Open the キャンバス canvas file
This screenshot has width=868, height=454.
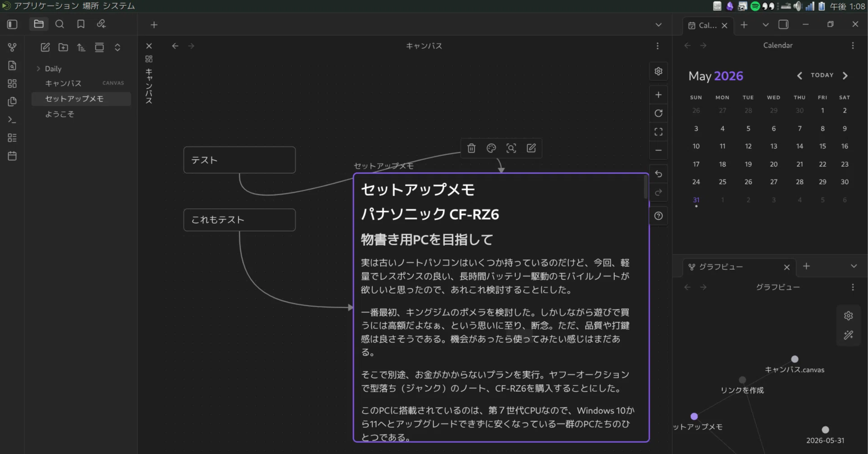pyautogui.click(x=81, y=83)
